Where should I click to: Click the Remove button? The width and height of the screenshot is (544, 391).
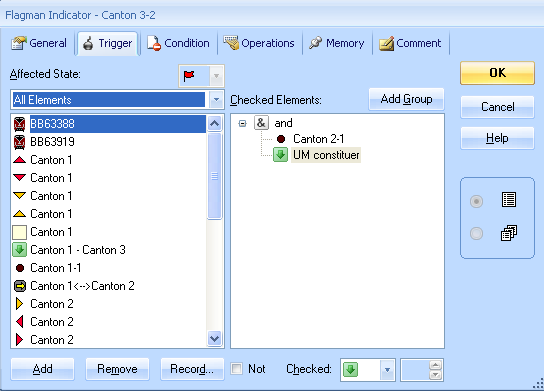pos(117,369)
